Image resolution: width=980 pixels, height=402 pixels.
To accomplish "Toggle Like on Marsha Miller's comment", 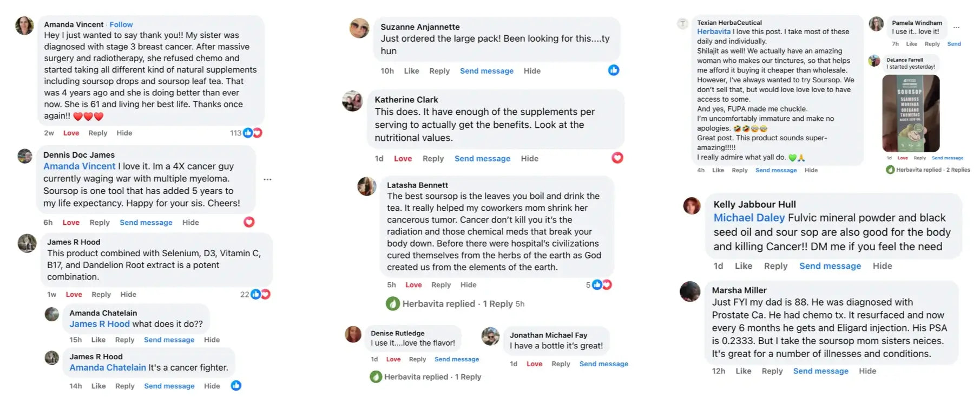I will (743, 371).
